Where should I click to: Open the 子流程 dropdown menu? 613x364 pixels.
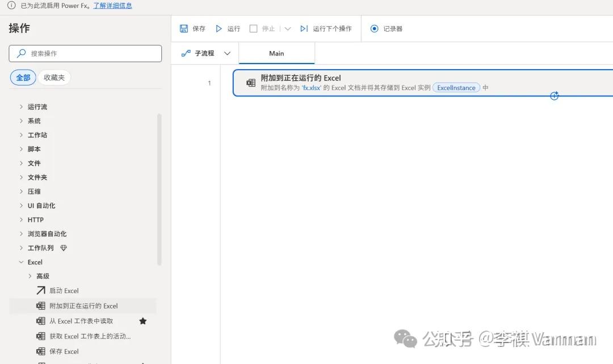226,52
